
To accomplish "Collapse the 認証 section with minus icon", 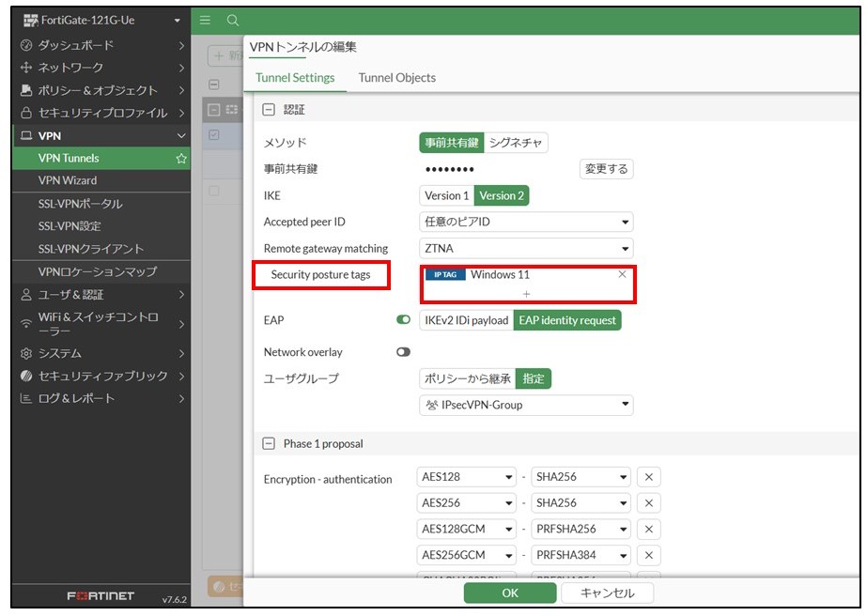I will tap(269, 110).
